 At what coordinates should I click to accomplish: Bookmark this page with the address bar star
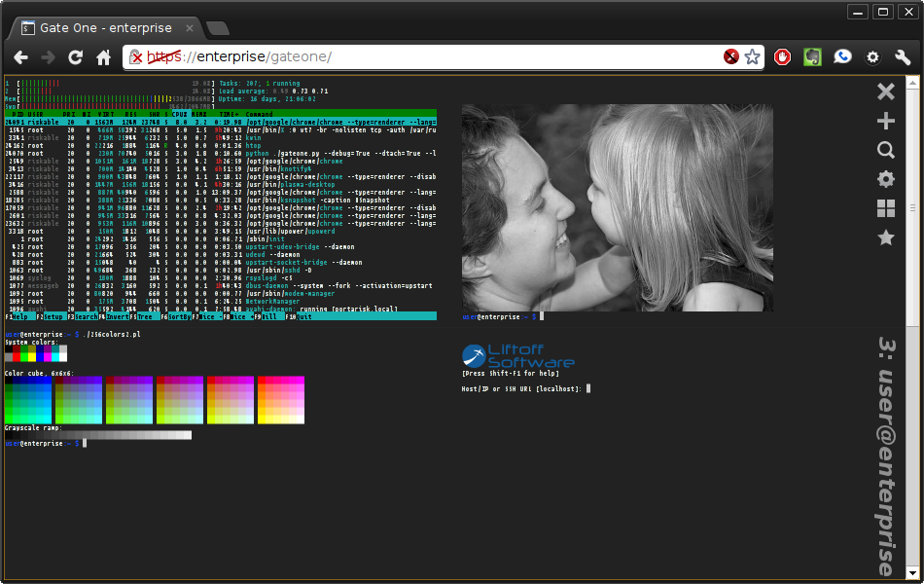752,56
